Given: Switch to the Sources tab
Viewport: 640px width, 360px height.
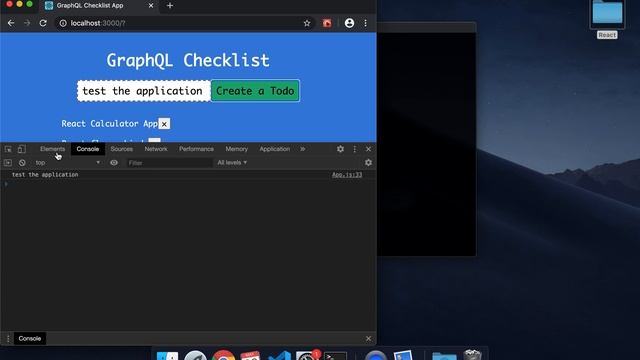Looking at the screenshot, I should [x=122, y=149].
